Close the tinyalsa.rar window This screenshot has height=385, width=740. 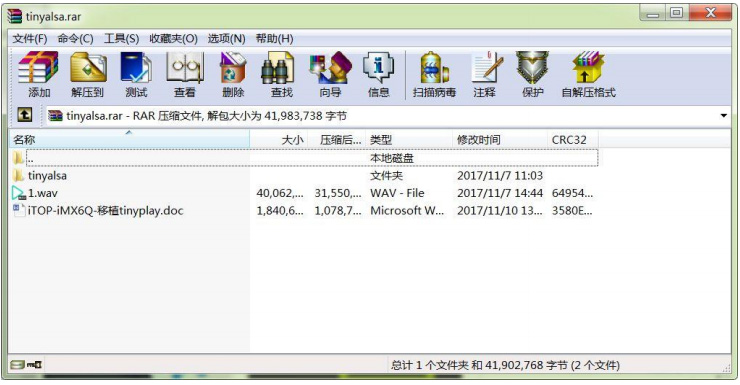(710, 14)
